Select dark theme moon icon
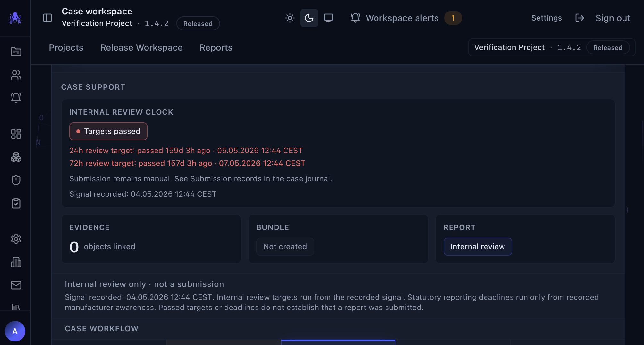Viewport: 644px width, 345px height. click(309, 18)
